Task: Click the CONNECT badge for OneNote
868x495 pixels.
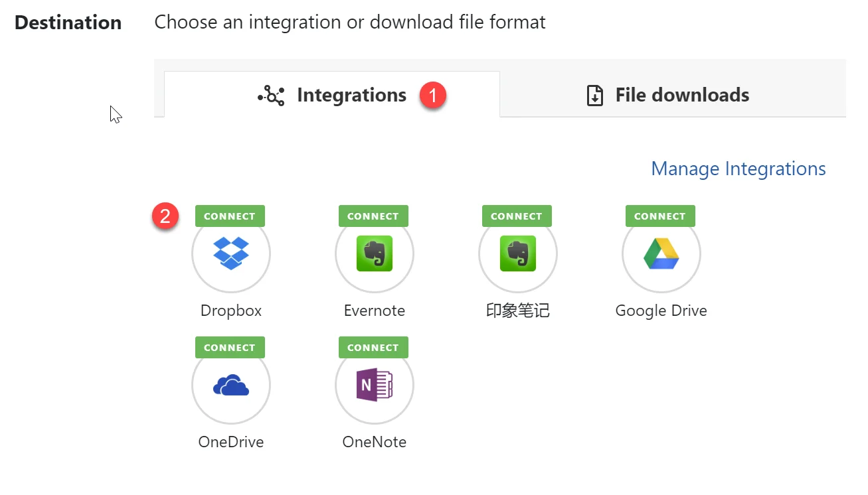Action: point(373,348)
